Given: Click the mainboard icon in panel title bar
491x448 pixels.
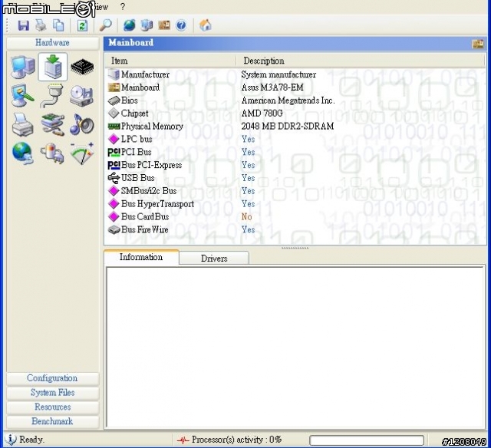Looking at the screenshot, I should click(478, 44).
